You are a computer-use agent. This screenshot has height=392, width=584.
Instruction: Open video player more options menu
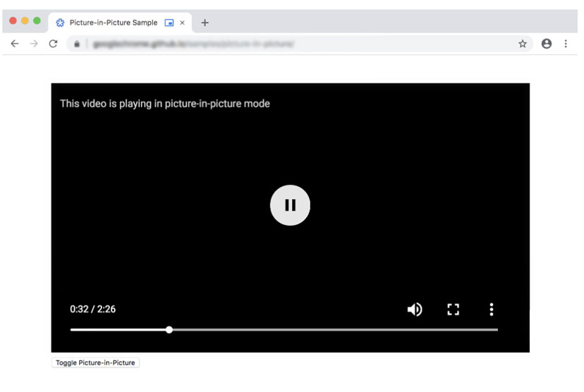(492, 310)
